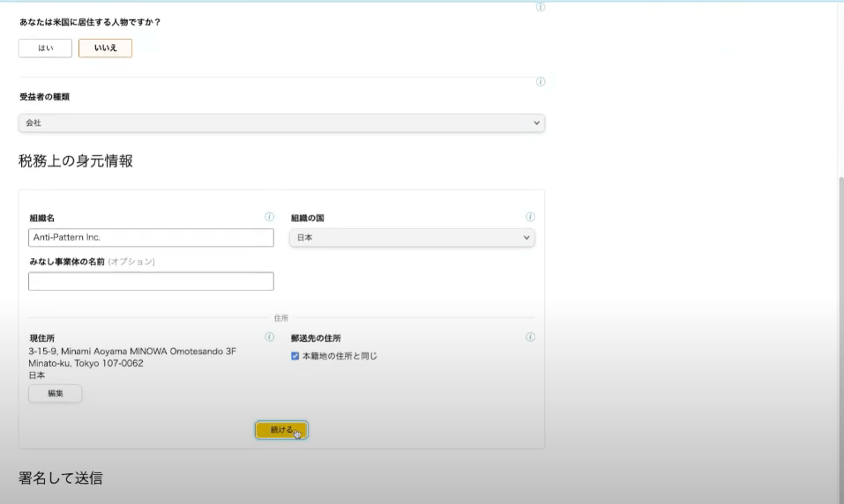The image size is (844, 504).
Task: Open the 組織の国 dropdown showing 日本
Action: (x=413, y=237)
